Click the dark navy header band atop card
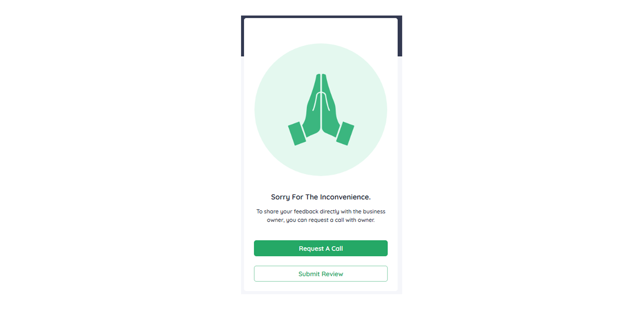This screenshot has height=310, width=644. click(322, 17)
